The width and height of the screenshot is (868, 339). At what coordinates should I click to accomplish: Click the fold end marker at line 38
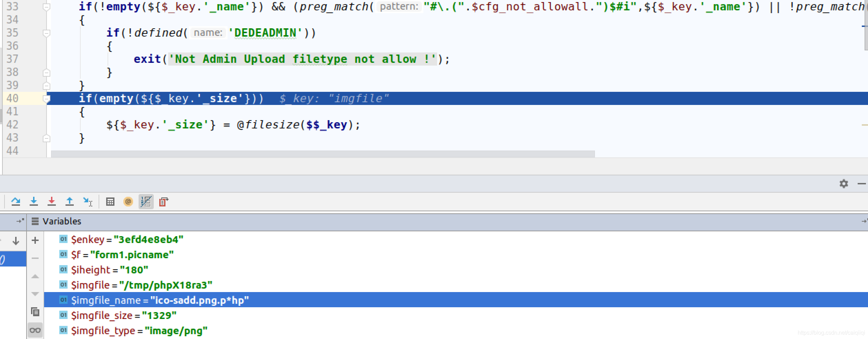[46, 73]
